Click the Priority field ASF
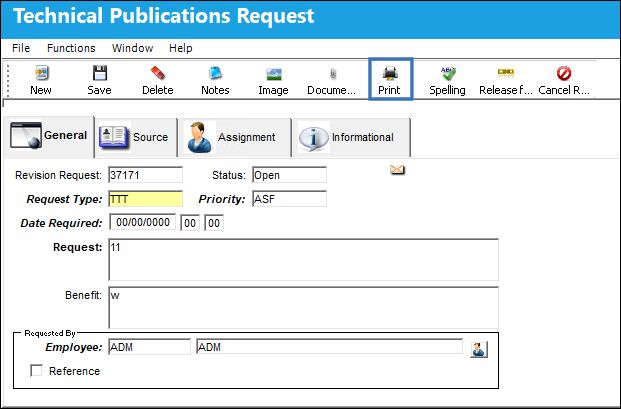621x409 pixels. coord(290,199)
